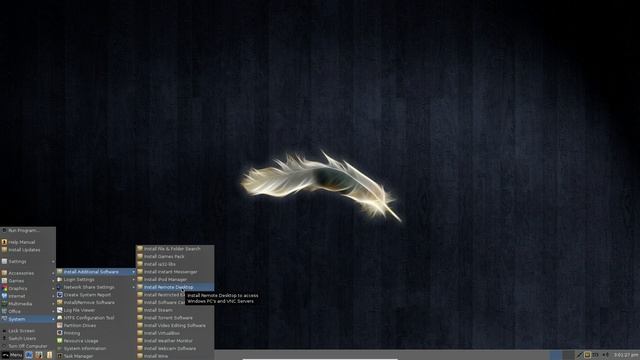This screenshot has height=360, width=640.
Task: Select Install Wine
Action: click(175, 356)
